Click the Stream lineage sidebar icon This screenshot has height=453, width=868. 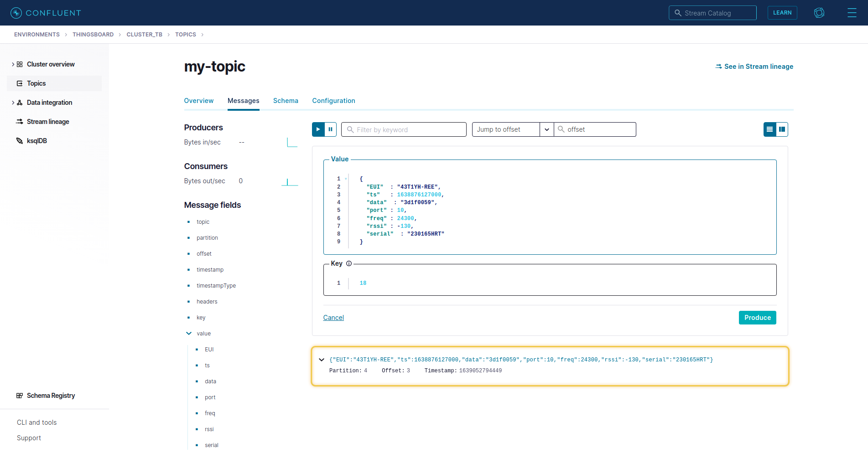coord(20,122)
